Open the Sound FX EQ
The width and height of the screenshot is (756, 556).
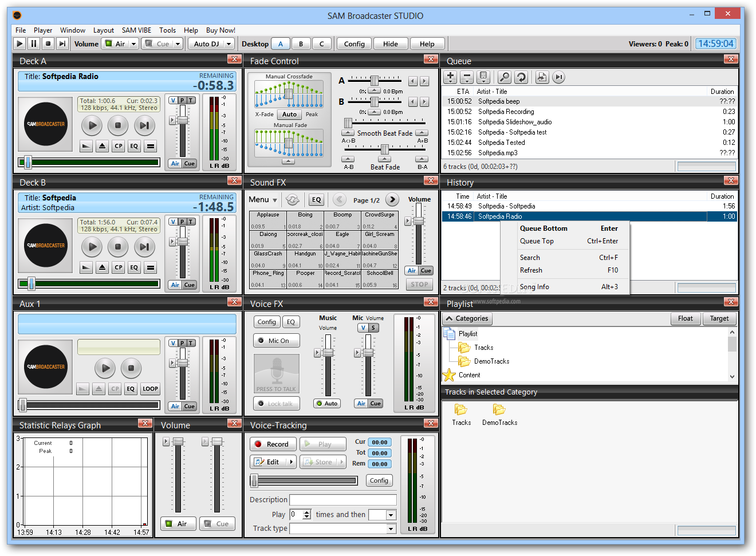tap(316, 199)
